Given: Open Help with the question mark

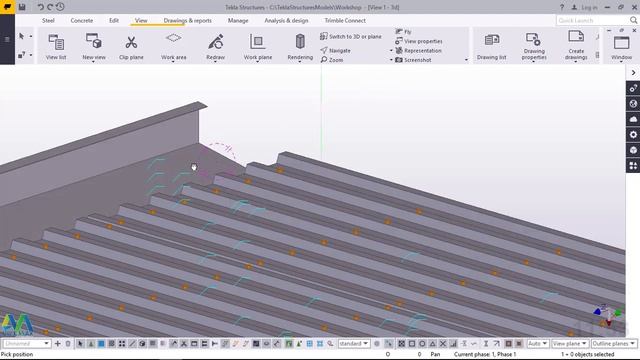Looking at the screenshot, I should pyautogui.click(x=562, y=7).
